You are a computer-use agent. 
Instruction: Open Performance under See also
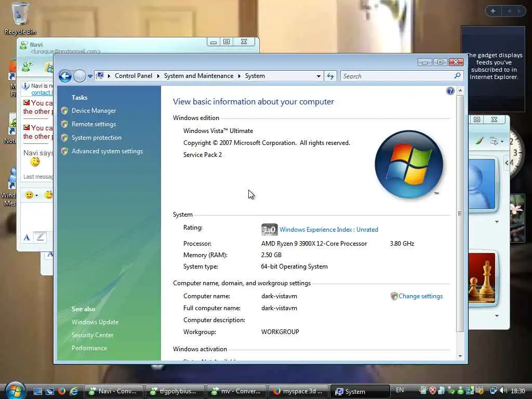(89, 348)
